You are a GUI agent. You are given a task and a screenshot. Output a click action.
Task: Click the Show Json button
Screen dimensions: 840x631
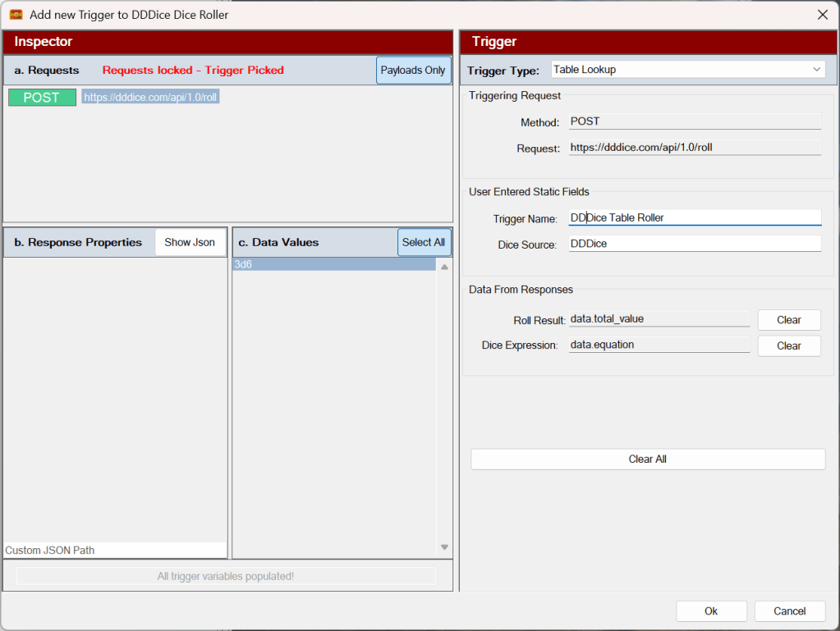[190, 242]
